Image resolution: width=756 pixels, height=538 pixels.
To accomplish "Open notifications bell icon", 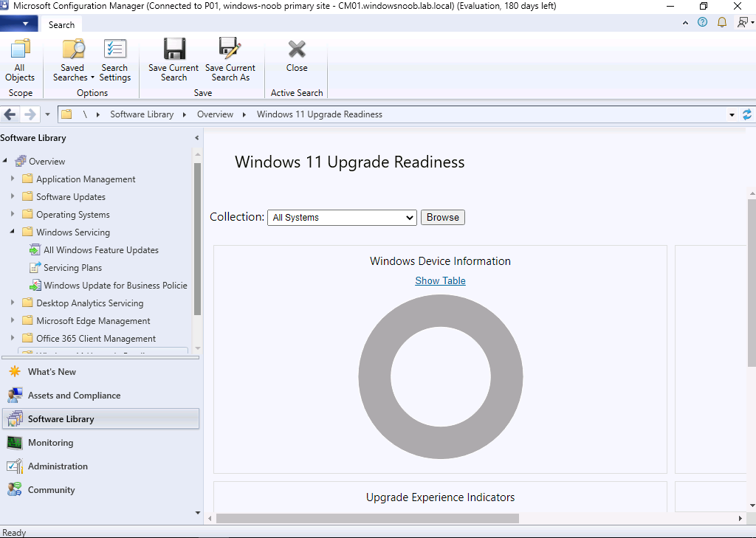I will tap(722, 22).
